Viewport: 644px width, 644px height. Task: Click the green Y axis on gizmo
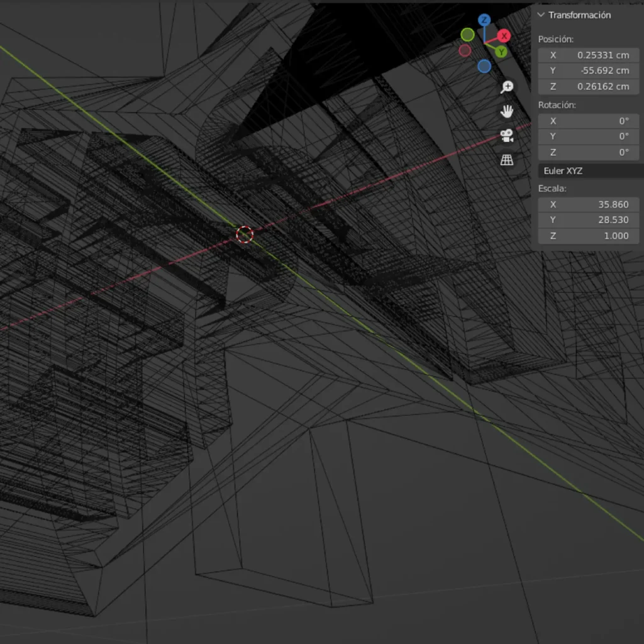(501, 52)
